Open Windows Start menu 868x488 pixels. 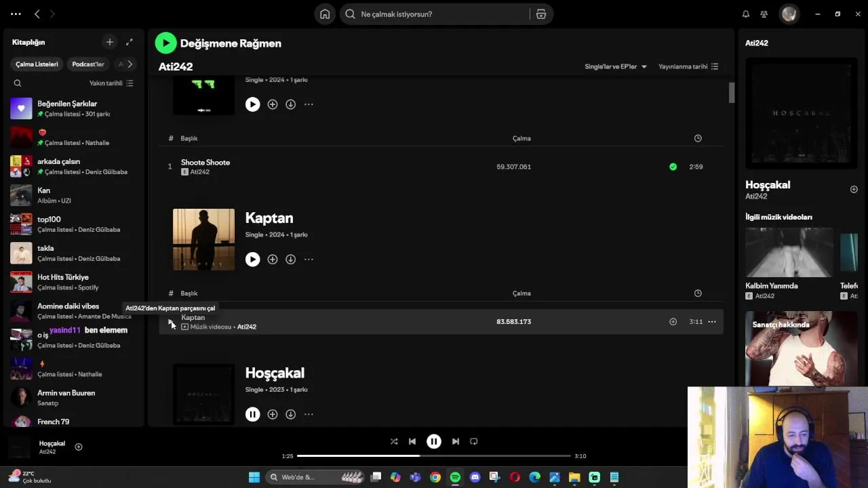254,477
